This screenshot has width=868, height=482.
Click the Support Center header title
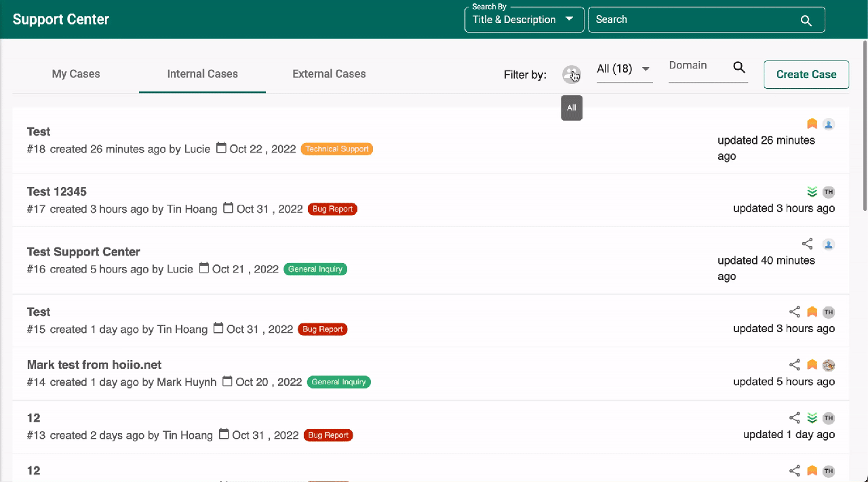click(61, 20)
